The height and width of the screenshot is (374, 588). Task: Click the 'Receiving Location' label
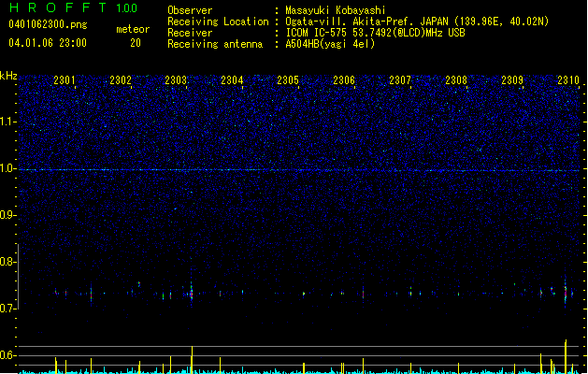coord(218,22)
